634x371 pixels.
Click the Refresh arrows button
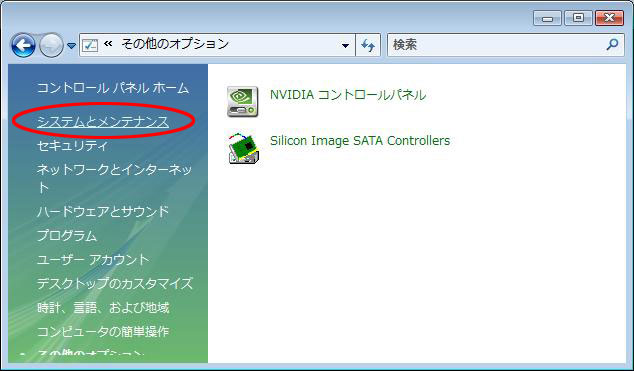368,45
